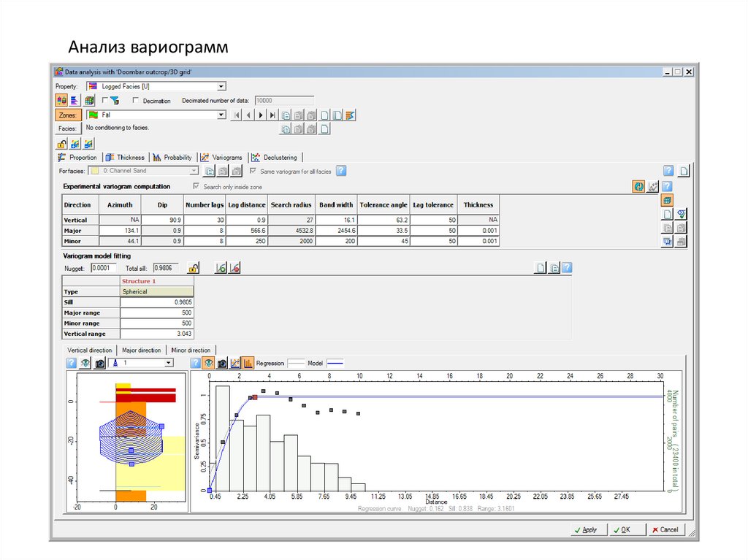Open the For facies Channel Sand dropdown
The width and height of the screenshot is (748, 560).
194,171
